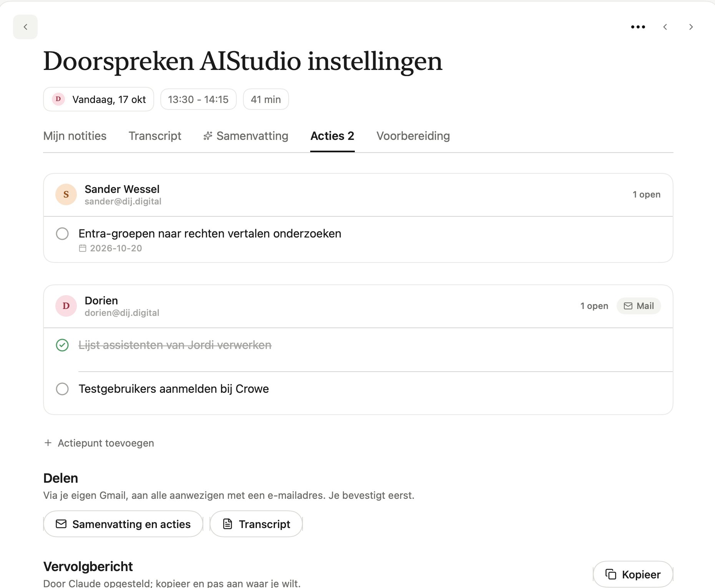715x588 pixels.
Task: Click sander@dij.digital email address
Action: pos(123,201)
